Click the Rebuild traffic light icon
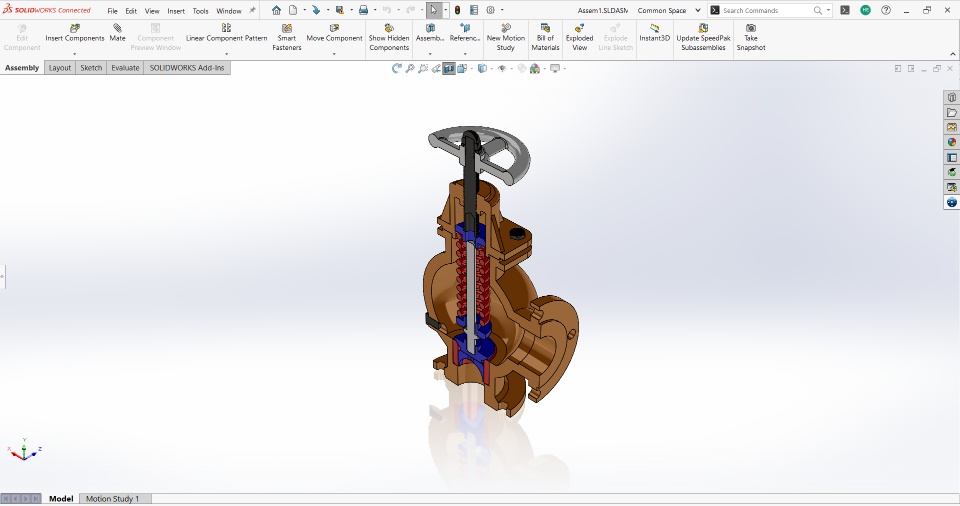Image resolution: width=960 pixels, height=506 pixels. click(x=457, y=10)
